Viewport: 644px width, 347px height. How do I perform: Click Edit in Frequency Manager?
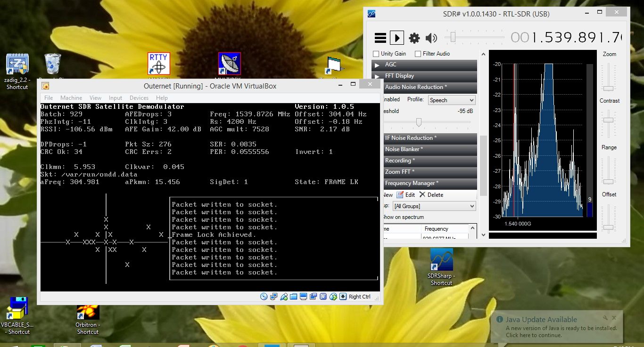pyautogui.click(x=405, y=194)
